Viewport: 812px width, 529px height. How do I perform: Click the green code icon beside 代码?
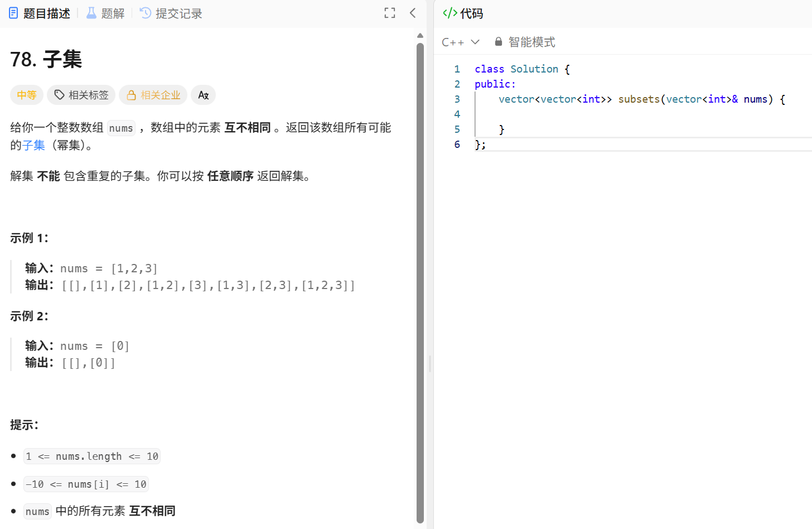(x=449, y=13)
